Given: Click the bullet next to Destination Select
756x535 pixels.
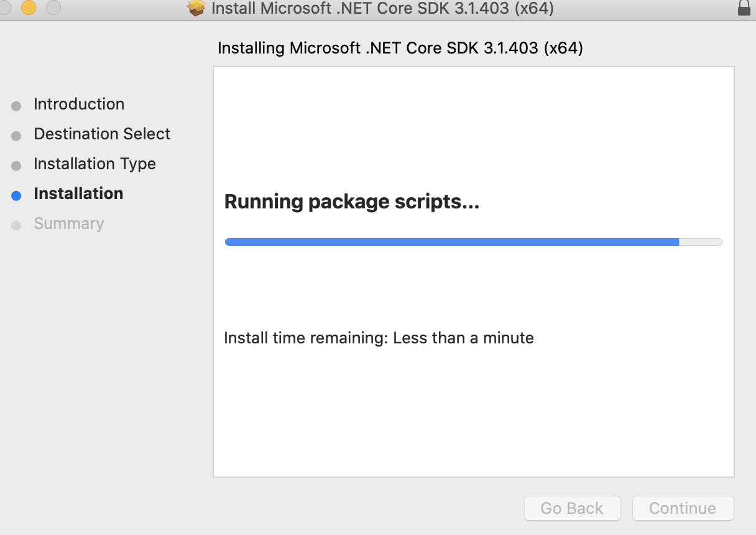Looking at the screenshot, I should (16, 135).
